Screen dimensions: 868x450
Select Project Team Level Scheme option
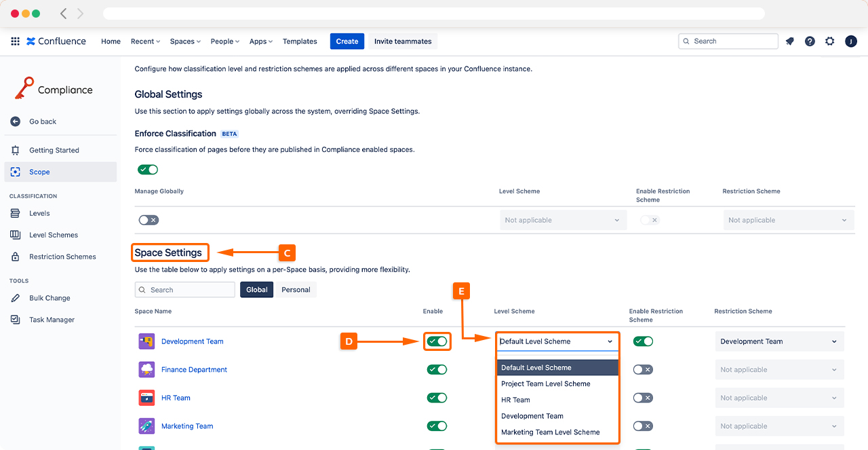coord(545,384)
